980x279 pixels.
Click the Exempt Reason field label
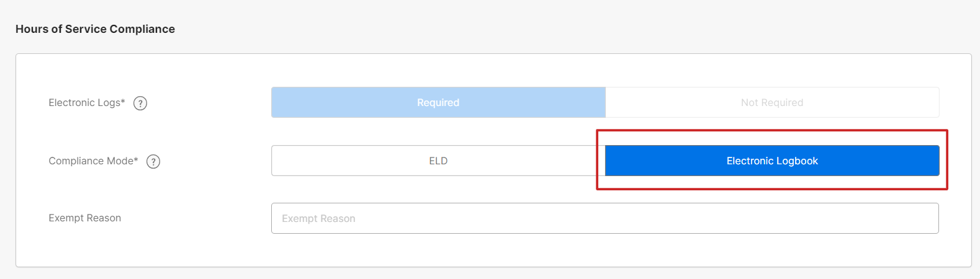[x=85, y=218]
